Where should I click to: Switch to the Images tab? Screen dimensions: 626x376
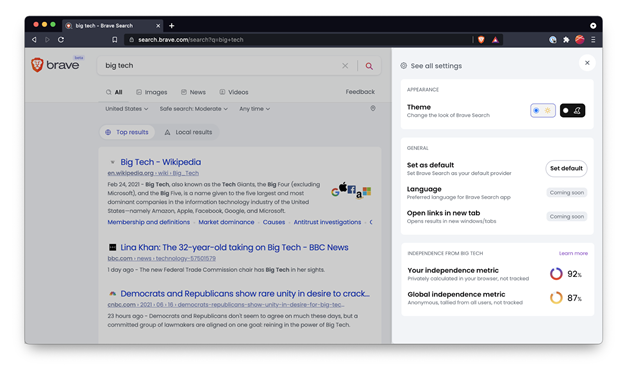pyautogui.click(x=152, y=92)
